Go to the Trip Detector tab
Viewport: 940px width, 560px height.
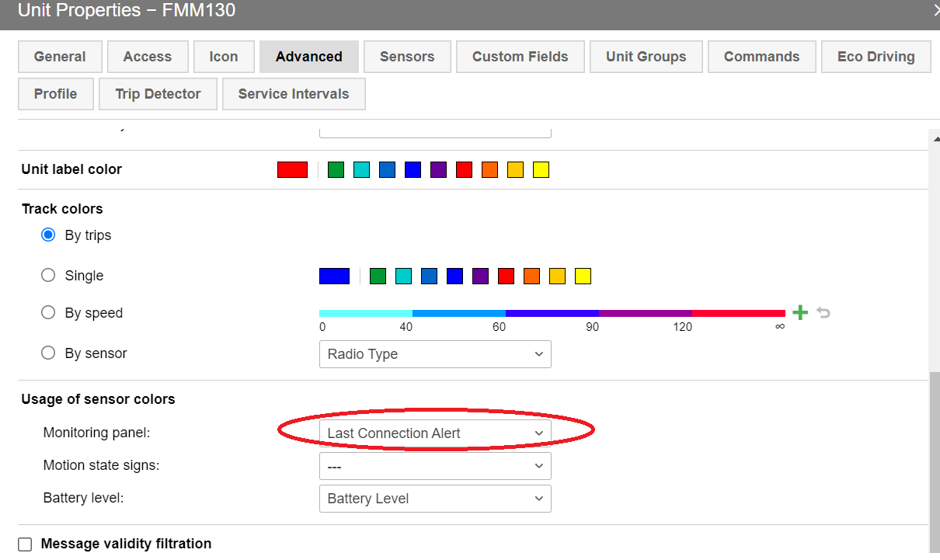(158, 94)
